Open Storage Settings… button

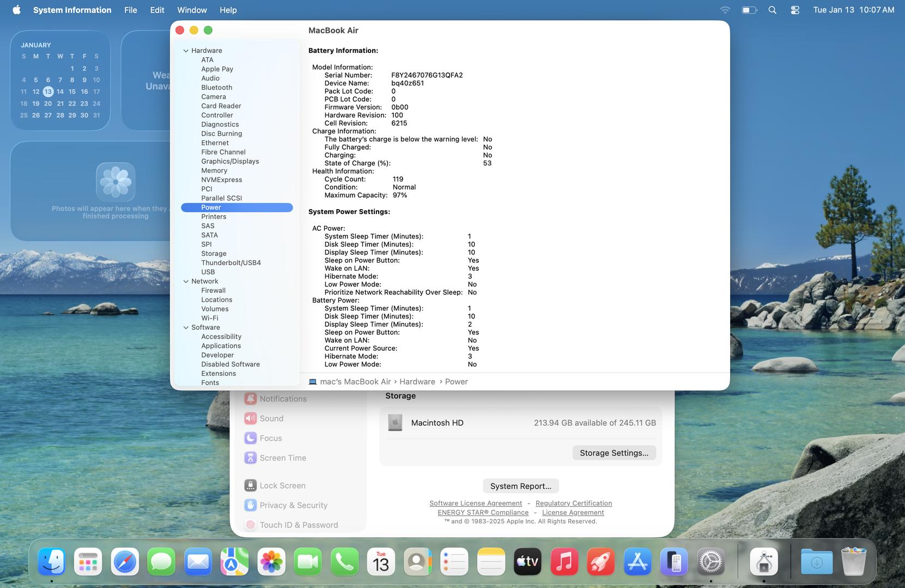(614, 453)
